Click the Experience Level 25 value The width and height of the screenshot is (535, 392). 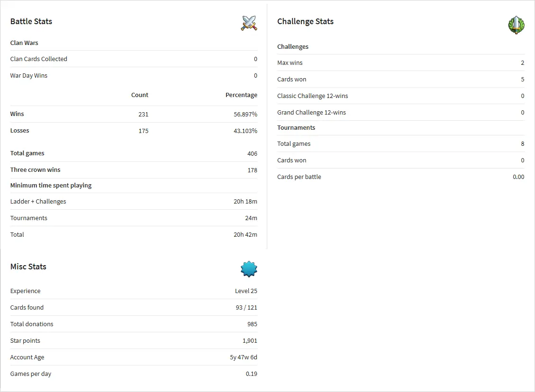(246, 291)
